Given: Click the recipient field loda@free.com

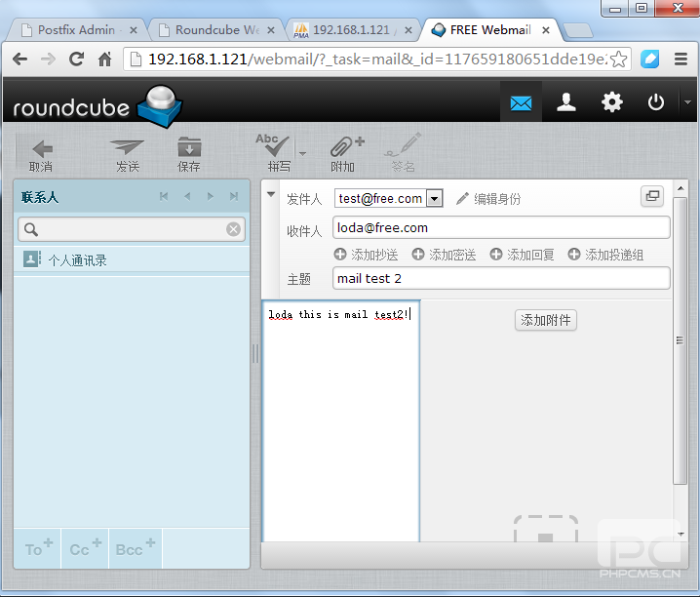Looking at the screenshot, I should coord(501,227).
